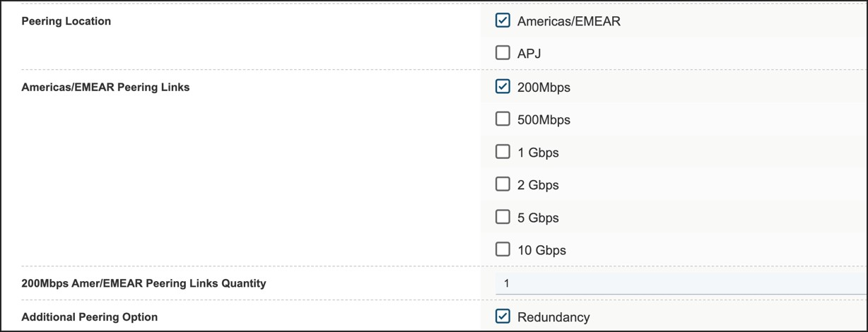This screenshot has height=332, width=868.
Task: Enable the APJ peering location checkbox
Action: pyautogui.click(x=503, y=52)
